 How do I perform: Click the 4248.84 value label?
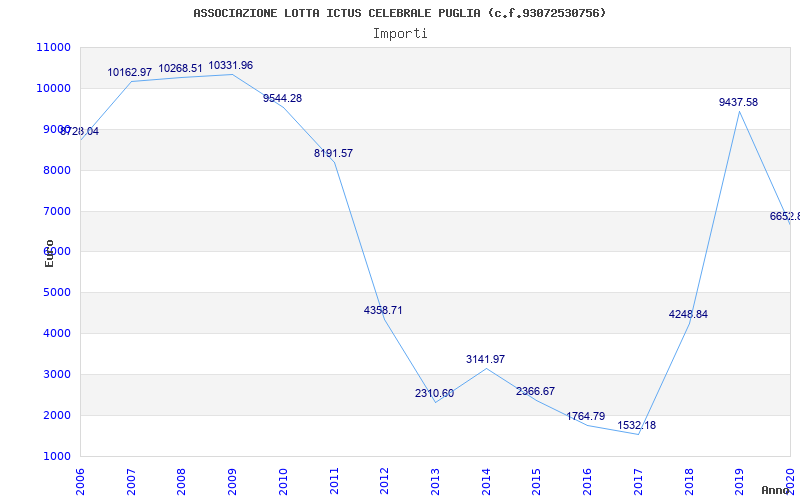click(x=688, y=314)
